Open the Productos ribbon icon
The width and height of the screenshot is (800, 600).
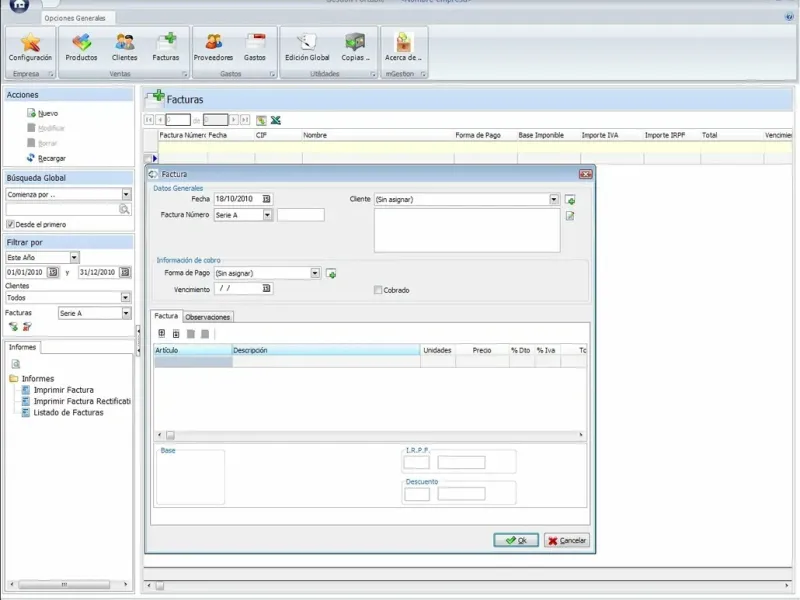click(x=81, y=46)
